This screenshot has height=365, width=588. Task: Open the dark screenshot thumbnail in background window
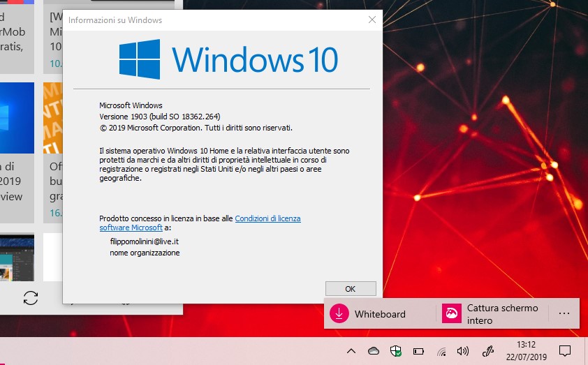point(17,258)
